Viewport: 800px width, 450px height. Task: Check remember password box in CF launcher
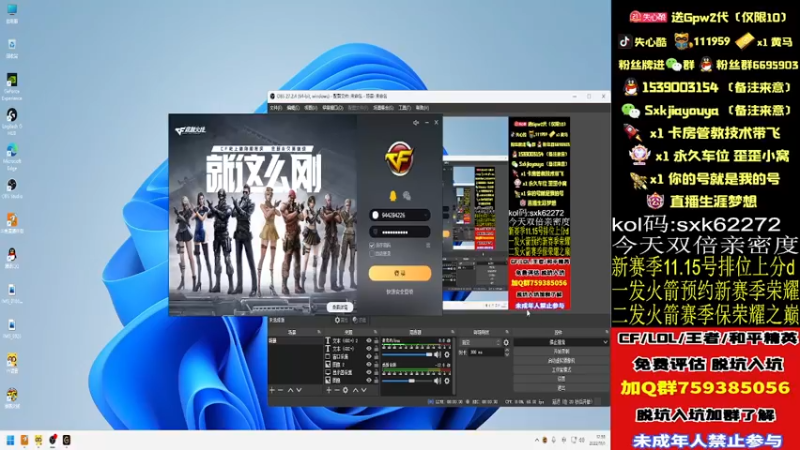372,245
